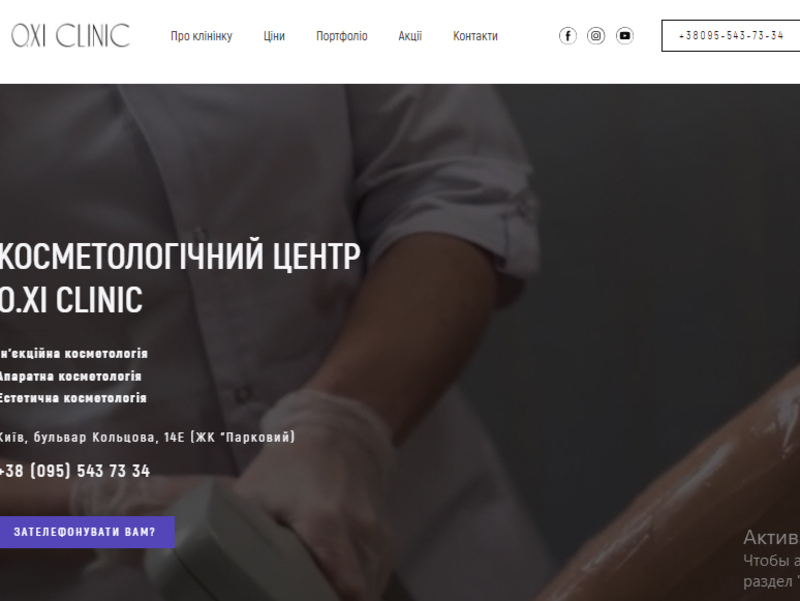Click the ЗАТЕЛЕФОНУВАТИ ВАМ? callback button
This screenshot has width=800, height=601.
pyautogui.click(x=84, y=532)
